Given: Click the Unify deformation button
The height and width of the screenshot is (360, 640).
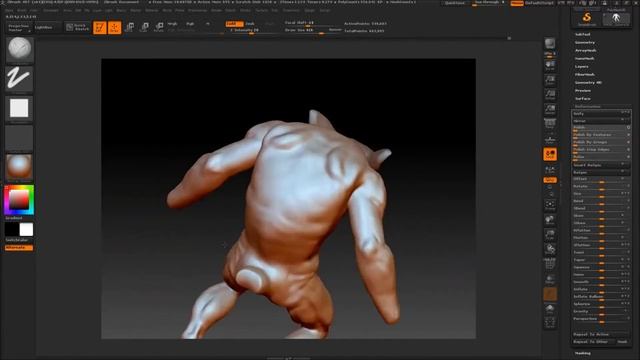Looking at the screenshot, I should pyautogui.click(x=601, y=113).
